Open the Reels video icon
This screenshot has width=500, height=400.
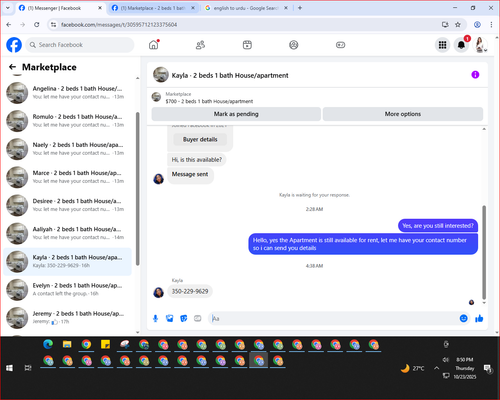pyautogui.click(x=247, y=45)
